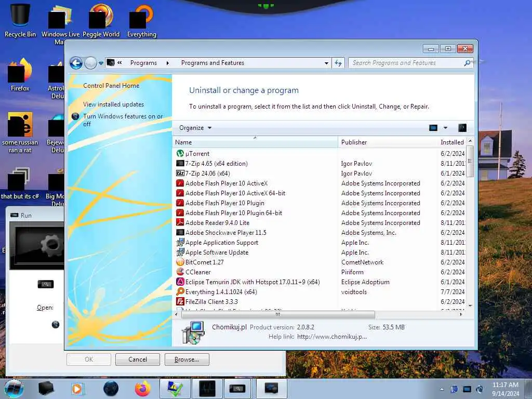
Task: Click the search magnifier icon
Action: [467, 63]
